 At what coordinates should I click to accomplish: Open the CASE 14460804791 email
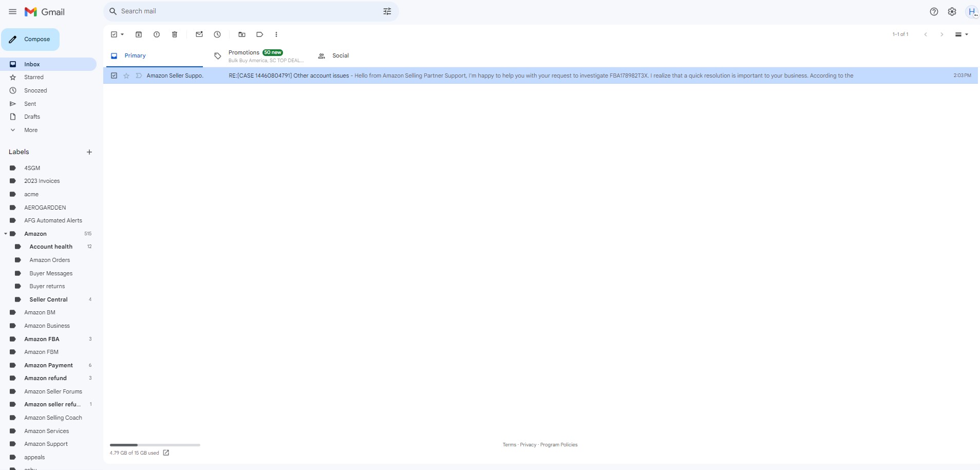[540, 76]
